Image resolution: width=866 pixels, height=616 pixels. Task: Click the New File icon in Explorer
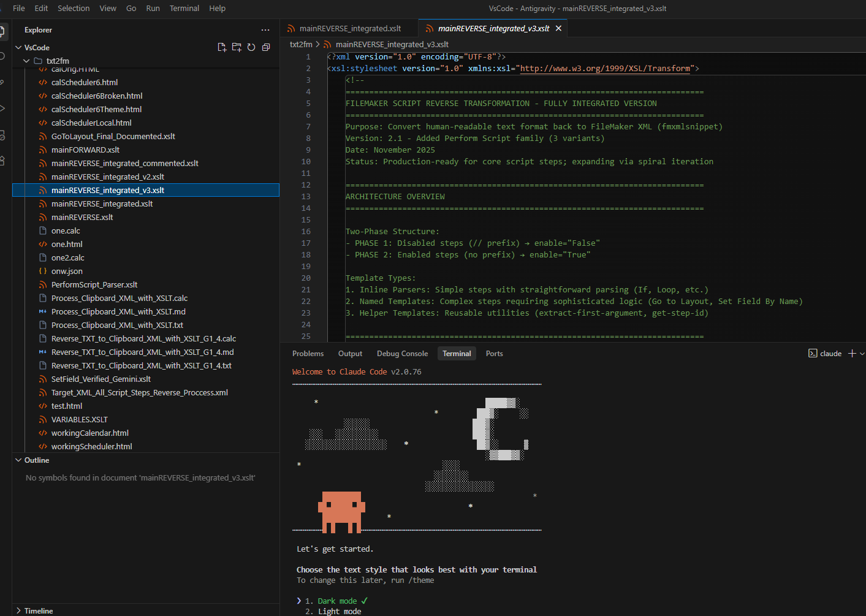pyautogui.click(x=222, y=47)
